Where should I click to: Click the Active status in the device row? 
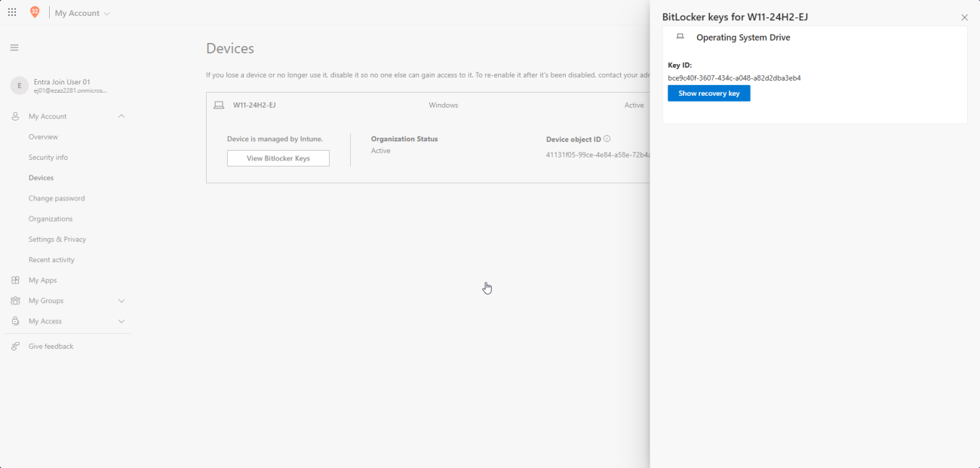point(634,106)
